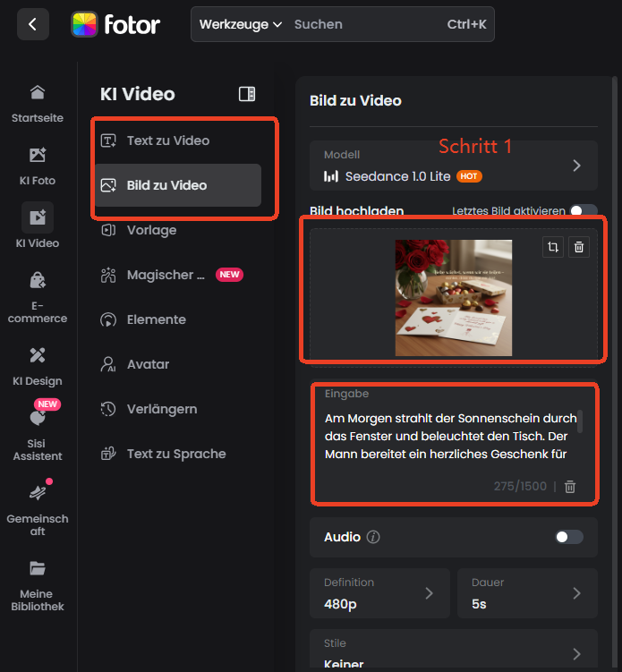Open the Werkzeuge dropdown

click(241, 24)
